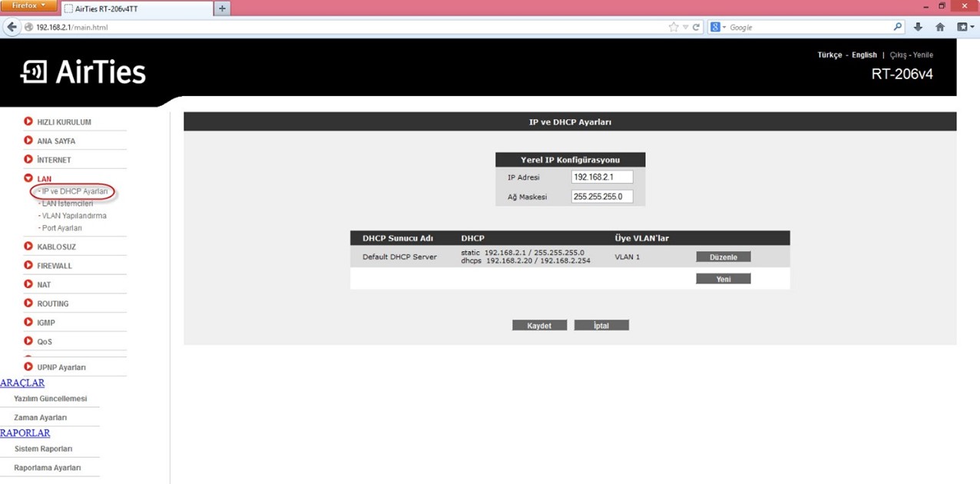Click the VLAN 1 cell

[x=627, y=257]
